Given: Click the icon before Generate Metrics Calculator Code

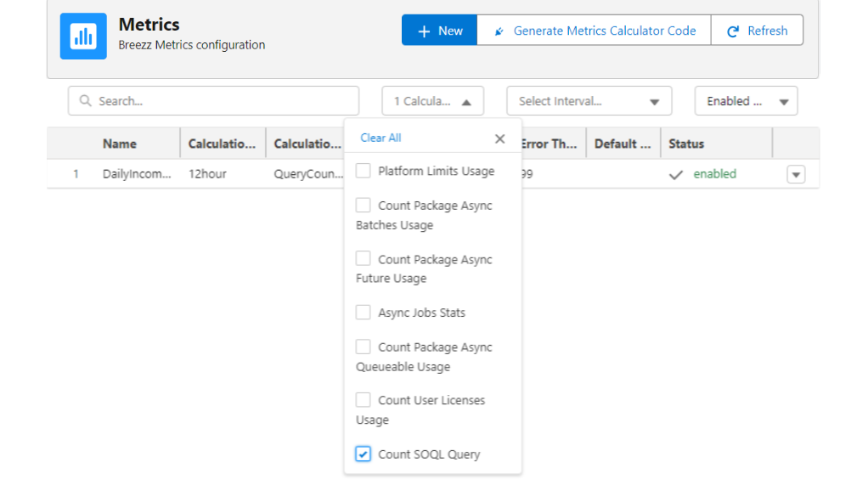Looking at the screenshot, I should [x=499, y=31].
